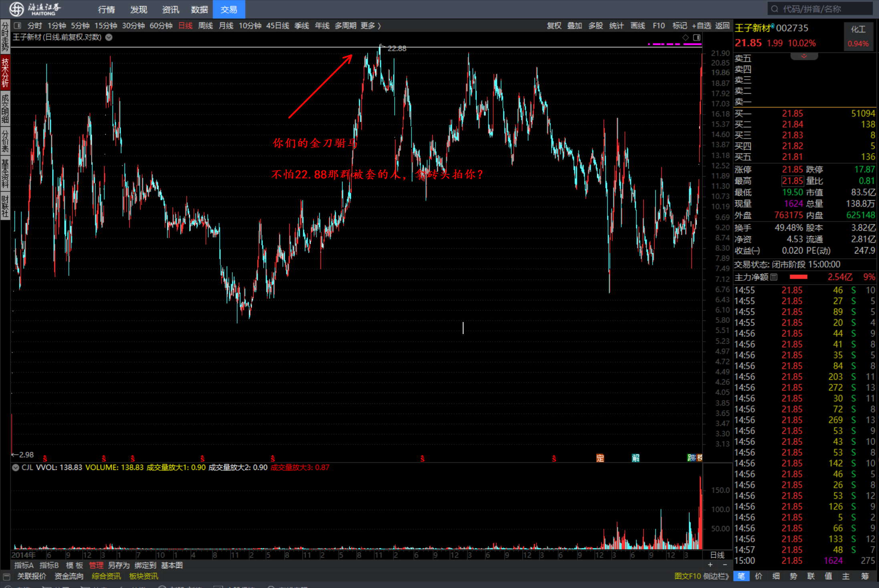
Task: Add stock with +自选 button
Action: pos(701,26)
